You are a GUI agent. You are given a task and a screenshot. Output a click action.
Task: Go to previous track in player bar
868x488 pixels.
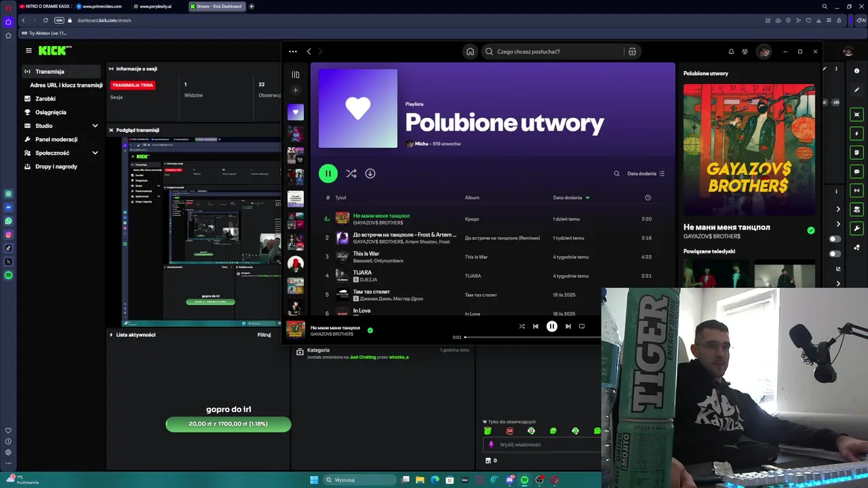(536, 327)
